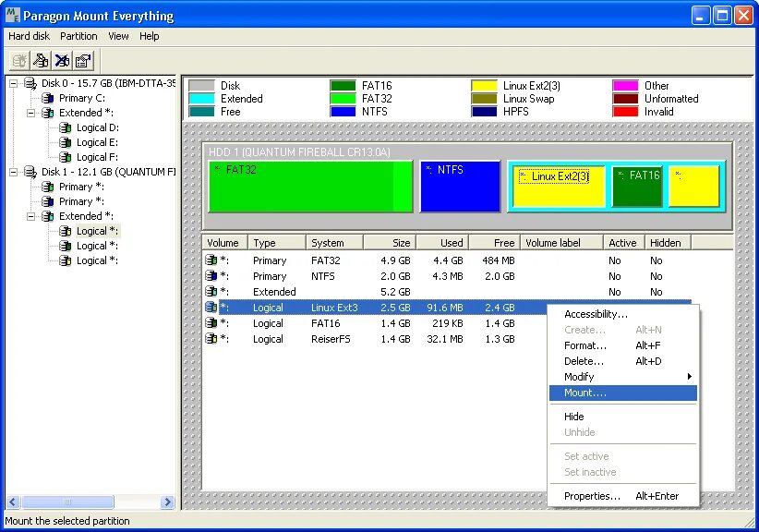Select the Disk 1 hard drive icon in the tree
The width and height of the screenshot is (759, 532).
(x=30, y=172)
